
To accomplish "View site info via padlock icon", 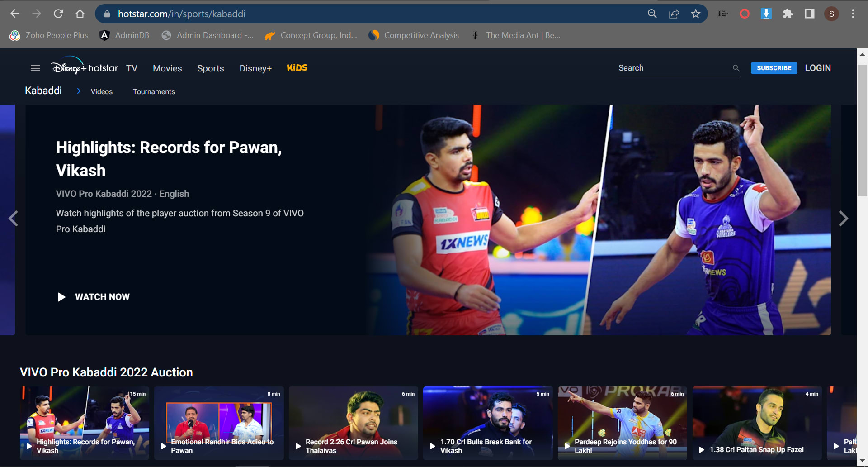I will (x=107, y=14).
